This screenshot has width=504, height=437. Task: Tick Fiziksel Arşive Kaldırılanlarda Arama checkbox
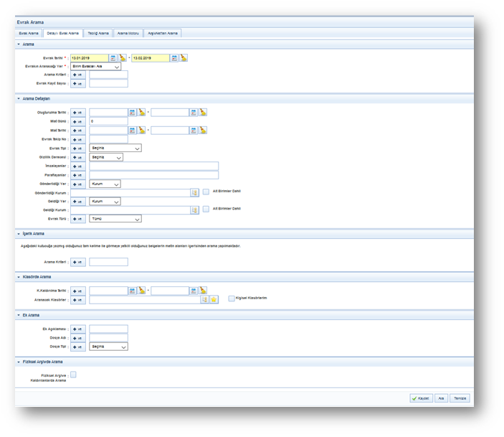pyautogui.click(x=73, y=374)
